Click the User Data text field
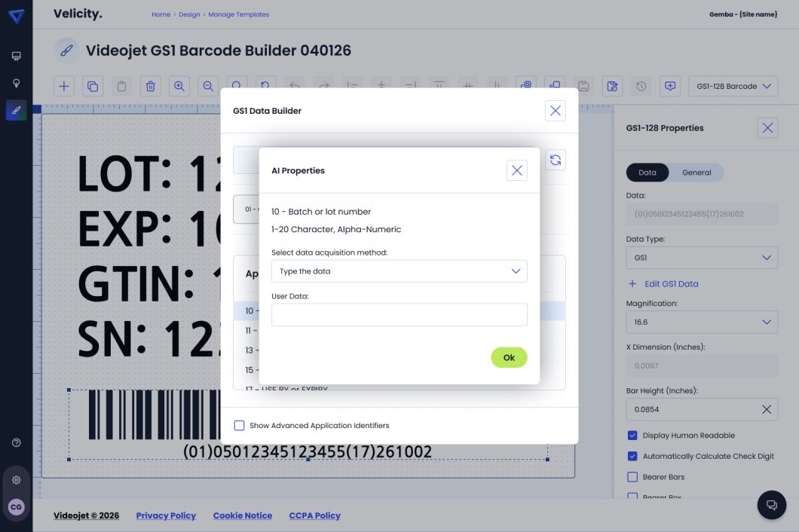 [399, 315]
